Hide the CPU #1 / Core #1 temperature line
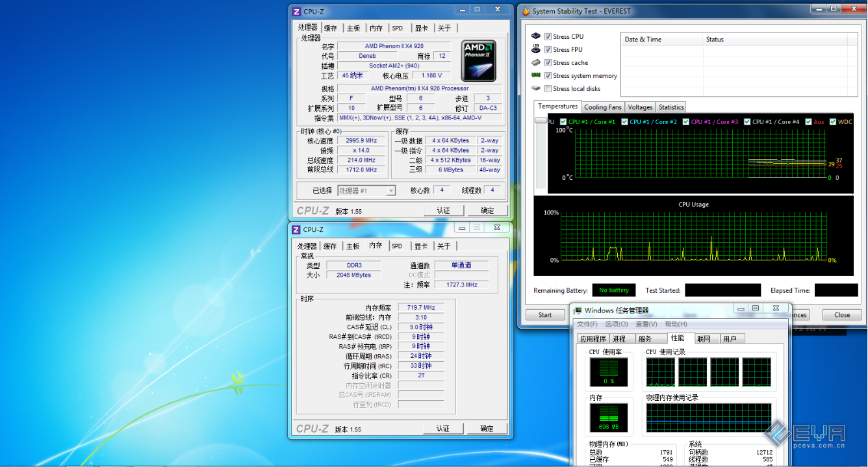This screenshot has height=467, width=868. 563,121
